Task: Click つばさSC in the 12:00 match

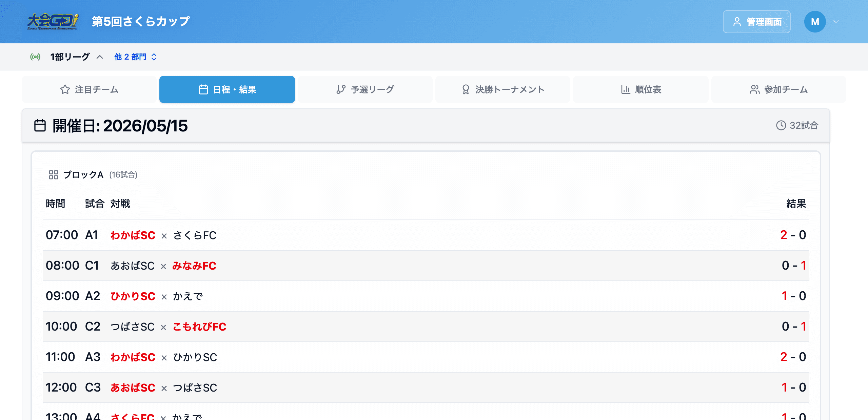Action: click(195, 387)
